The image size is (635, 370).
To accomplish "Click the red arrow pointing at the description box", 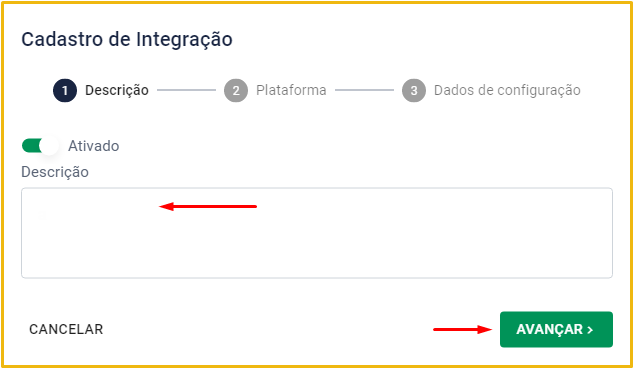I will coord(208,206).
